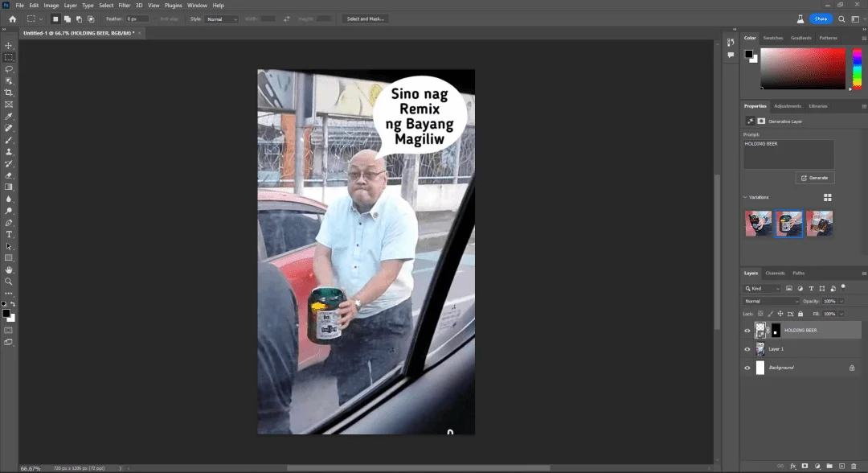Select the Rectangle shape tool

coord(9,258)
